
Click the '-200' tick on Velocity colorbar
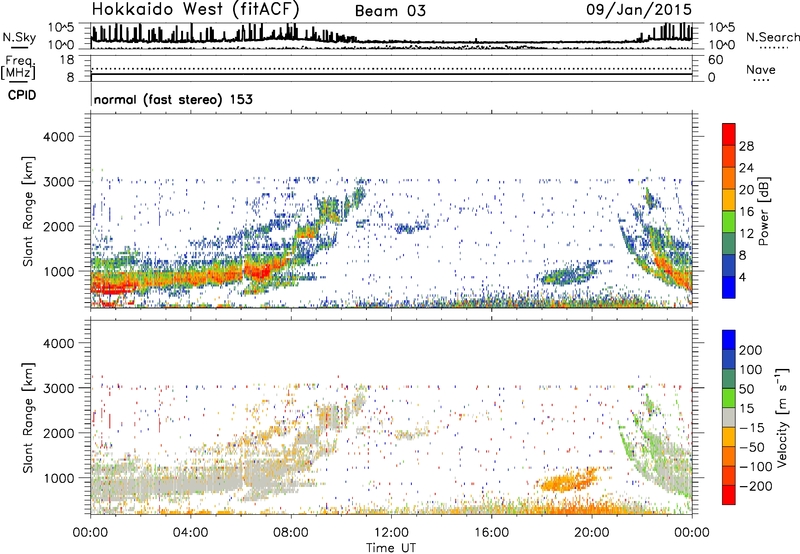(x=755, y=486)
